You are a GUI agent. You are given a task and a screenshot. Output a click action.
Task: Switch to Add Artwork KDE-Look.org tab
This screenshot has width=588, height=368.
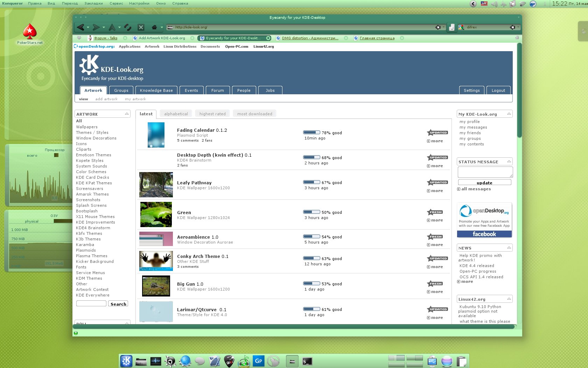coord(162,38)
